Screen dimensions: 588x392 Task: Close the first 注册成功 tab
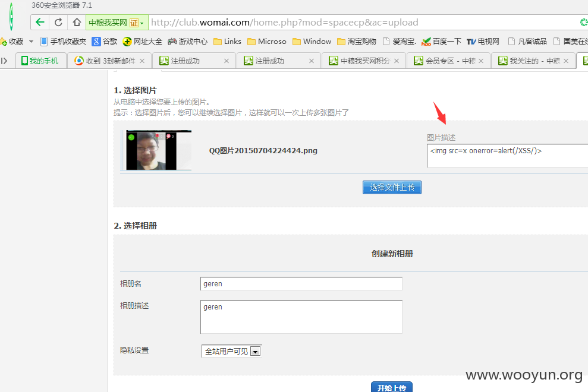click(x=227, y=61)
